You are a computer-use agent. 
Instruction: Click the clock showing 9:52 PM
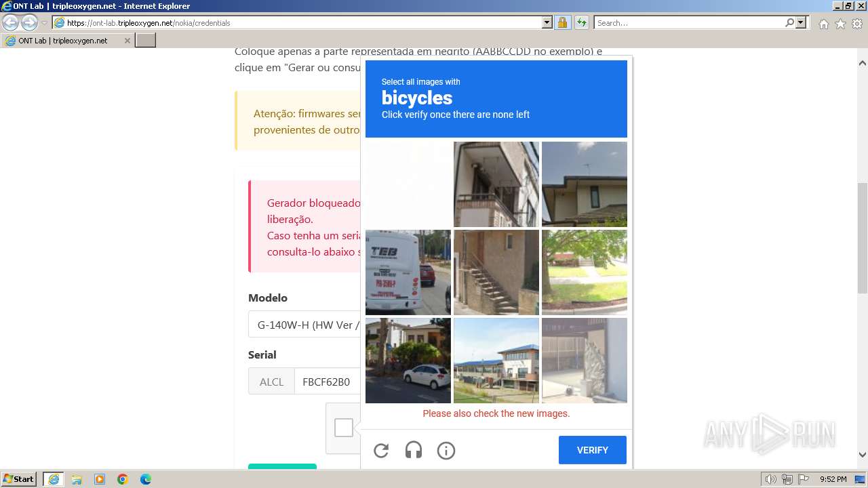coord(833,479)
